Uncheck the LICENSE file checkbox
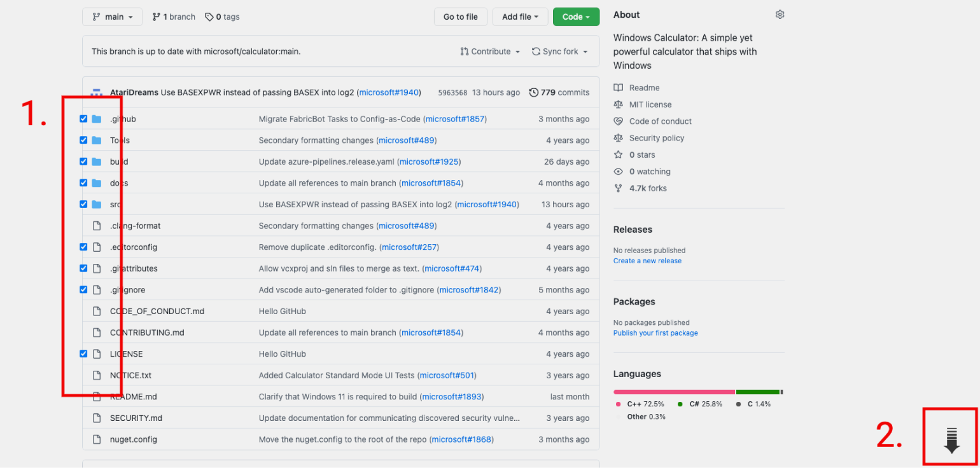The width and height of the screenshot is (980, 468). (83, 354)
